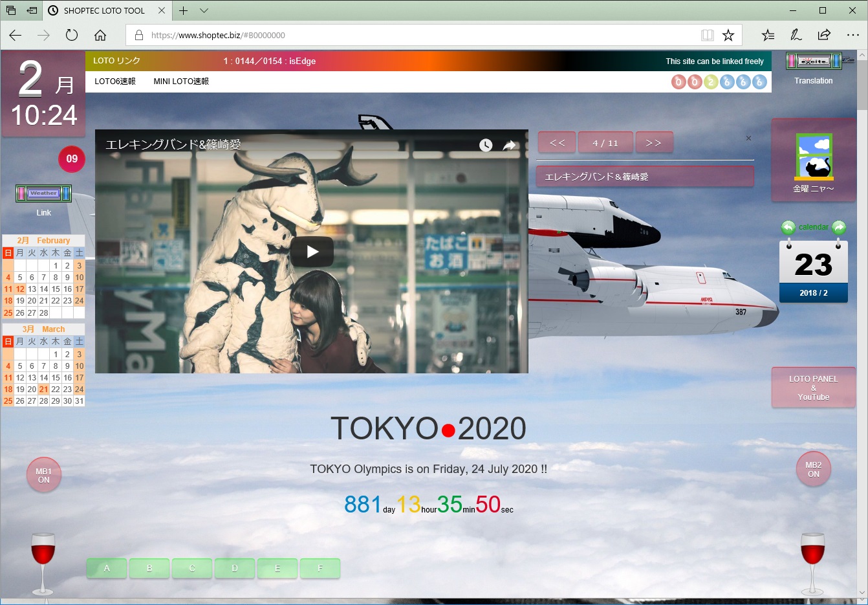Go back to previous page
Image resolution: width=868 pixels, height=605 pixels.
click(x=16, y=35)
